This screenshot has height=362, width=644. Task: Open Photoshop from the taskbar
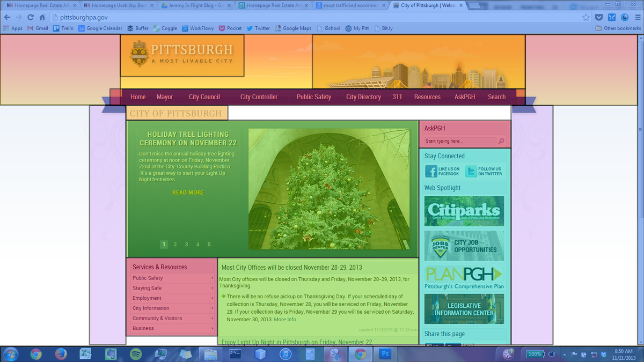385,354
